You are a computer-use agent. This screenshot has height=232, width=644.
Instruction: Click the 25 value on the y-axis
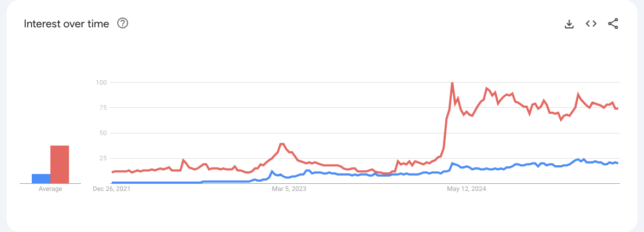tap(103, 158)
